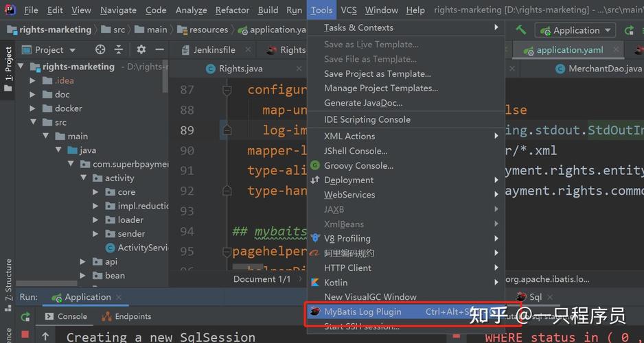The height and width of the screenshot is (343, 644).
Task: Select MyBatis Log Plugin menu entry
Action: coord(406,312)
